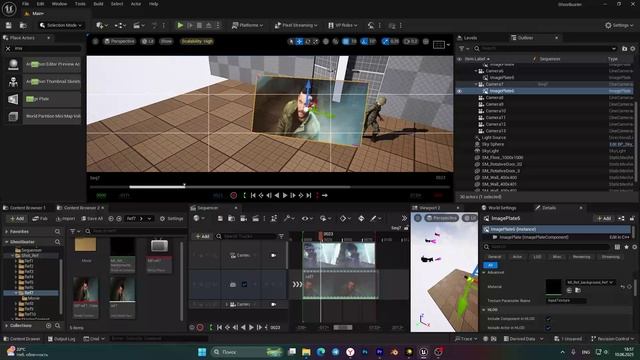Click the search icon next to Favorites

pyautogui.click(x=58, y=231)
